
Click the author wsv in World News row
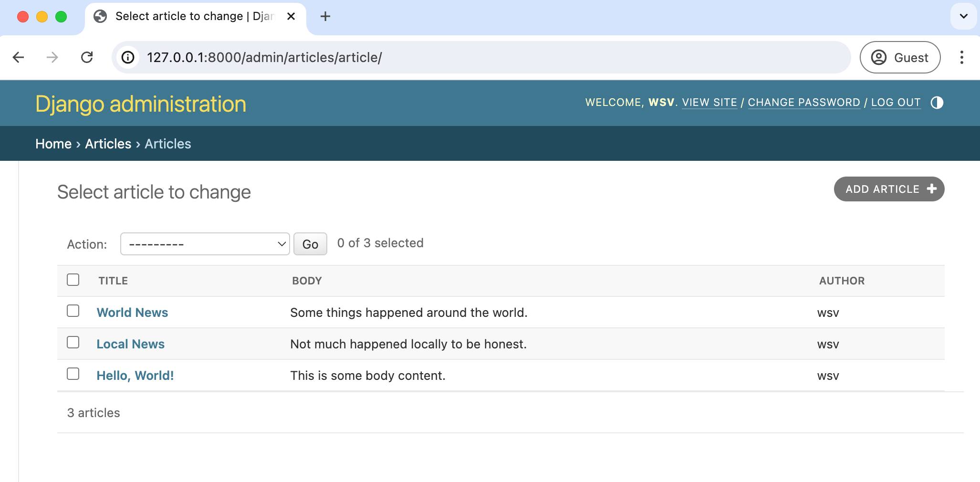tap(828, 313)
